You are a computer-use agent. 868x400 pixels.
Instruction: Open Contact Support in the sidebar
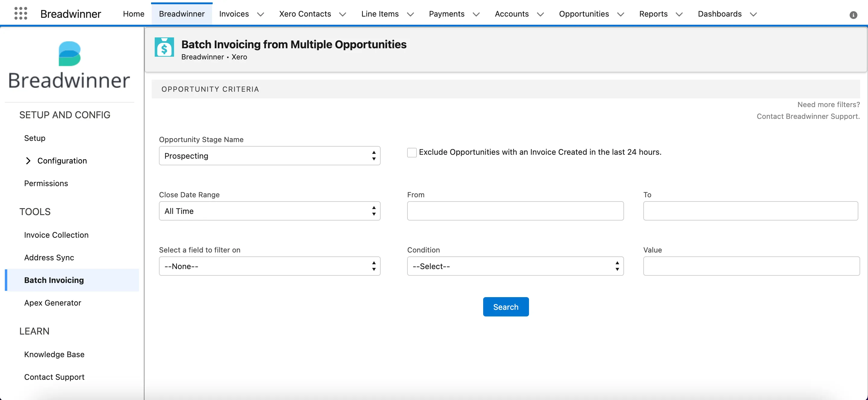click(x=54, y=377)
